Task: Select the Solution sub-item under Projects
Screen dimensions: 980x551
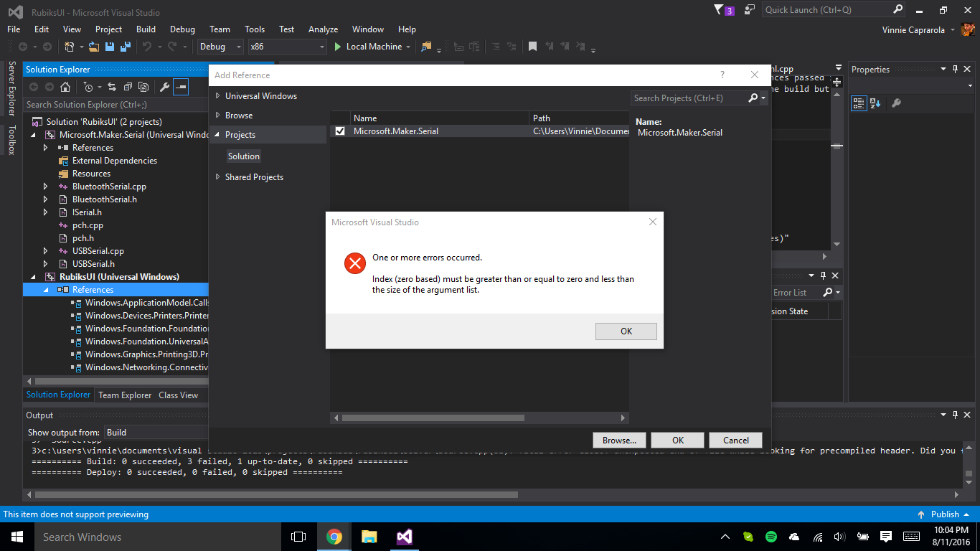Action: click(x=244, y=156)
